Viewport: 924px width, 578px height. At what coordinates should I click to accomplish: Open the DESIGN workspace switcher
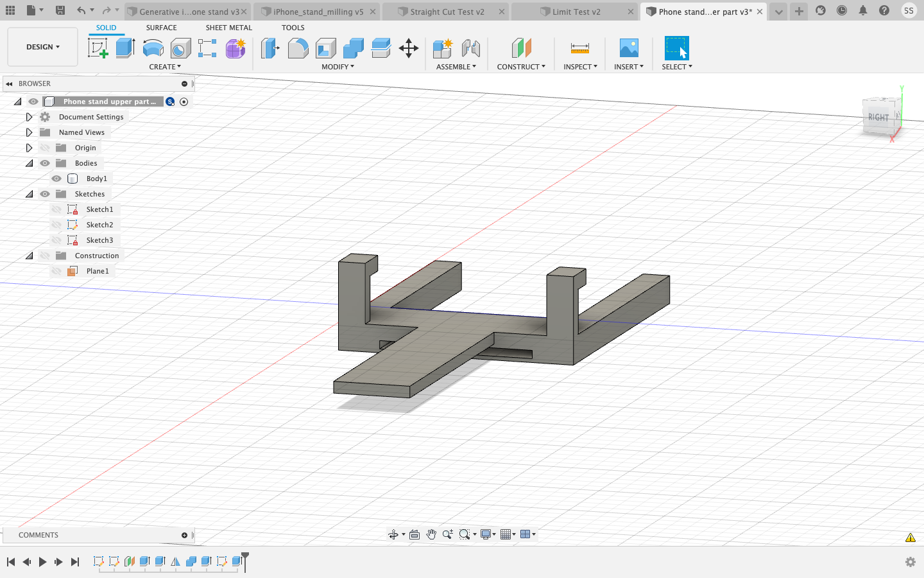tap(42, 46)
